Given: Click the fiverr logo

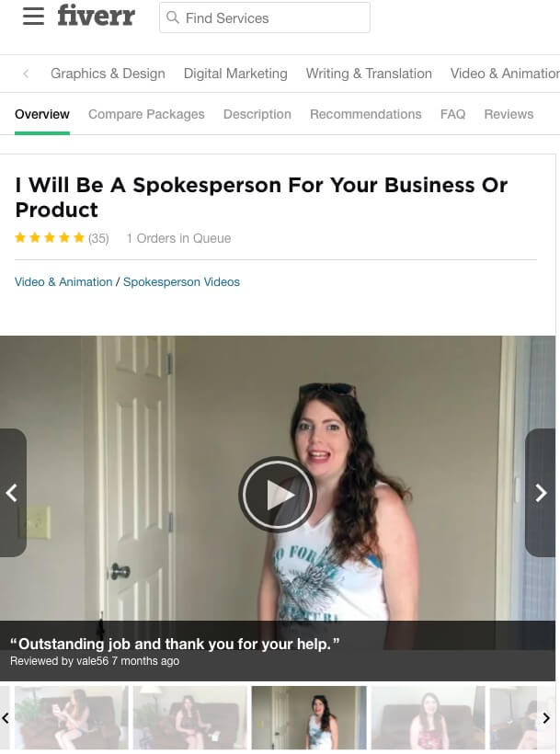Looking at the screenshot, I should [97, 16].
